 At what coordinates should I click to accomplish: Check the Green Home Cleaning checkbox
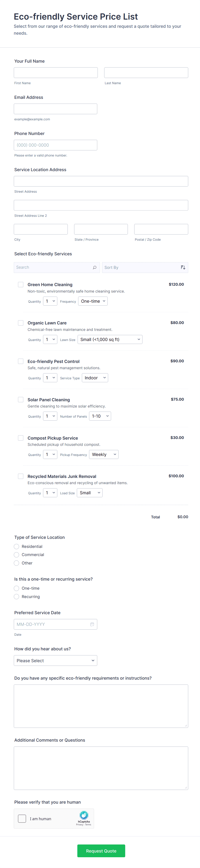coord(21,285)
